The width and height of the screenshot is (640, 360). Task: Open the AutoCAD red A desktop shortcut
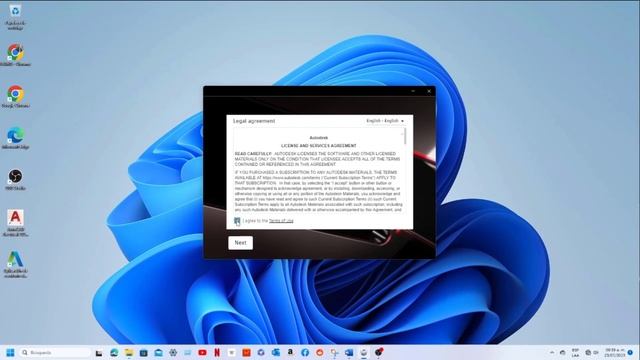(15, 223)
